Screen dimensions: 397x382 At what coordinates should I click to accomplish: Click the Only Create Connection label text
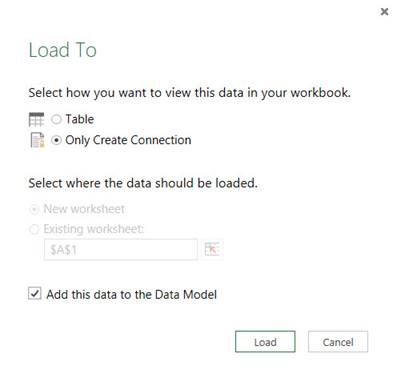pos(128,140)
